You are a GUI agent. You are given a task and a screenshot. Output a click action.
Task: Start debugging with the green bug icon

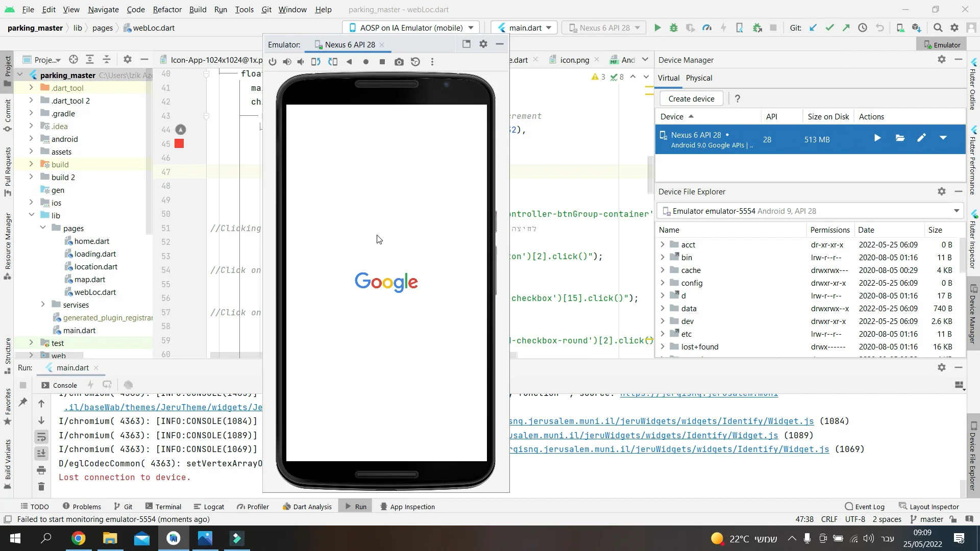coord(674,28)
